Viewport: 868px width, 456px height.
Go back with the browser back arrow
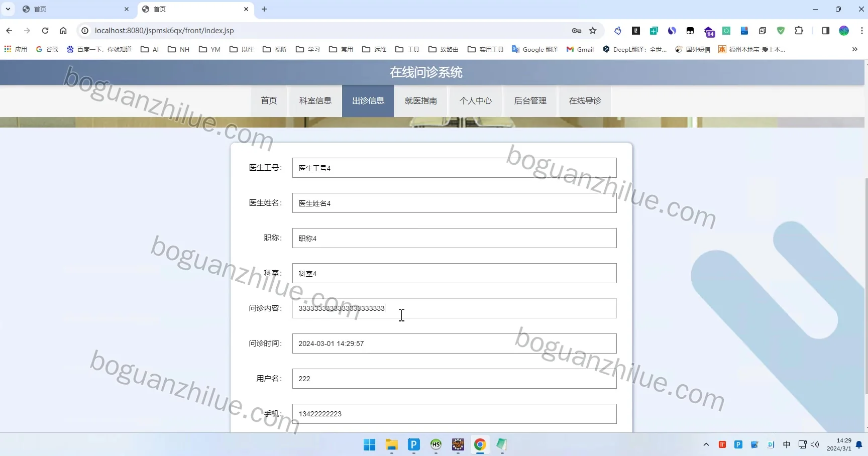[9, 31]
